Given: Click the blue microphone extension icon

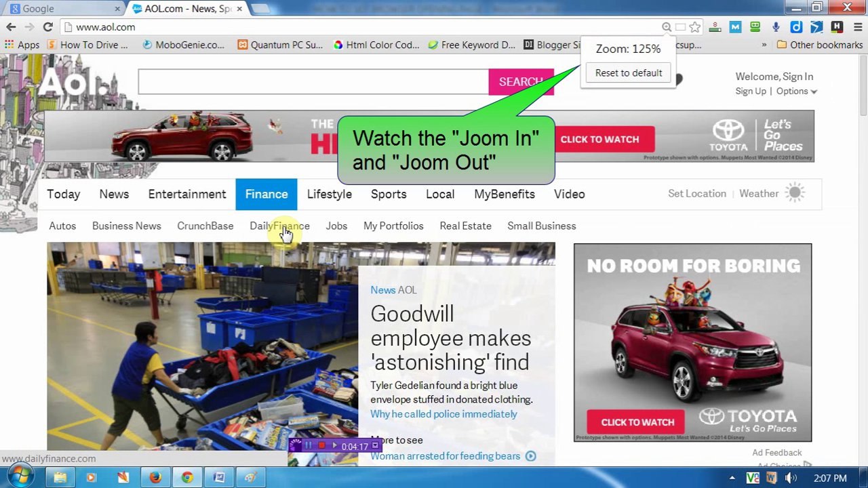Looking at the screenshot, I should 776,27.
